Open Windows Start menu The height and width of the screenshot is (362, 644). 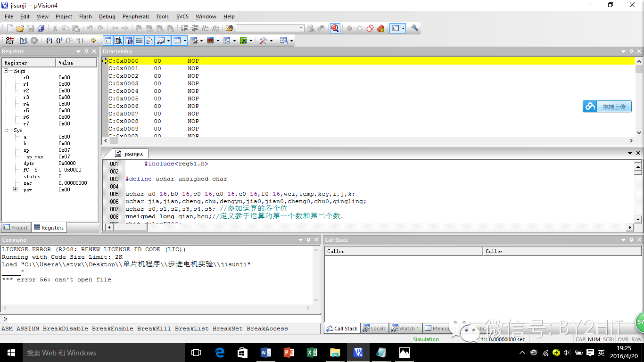11,353
